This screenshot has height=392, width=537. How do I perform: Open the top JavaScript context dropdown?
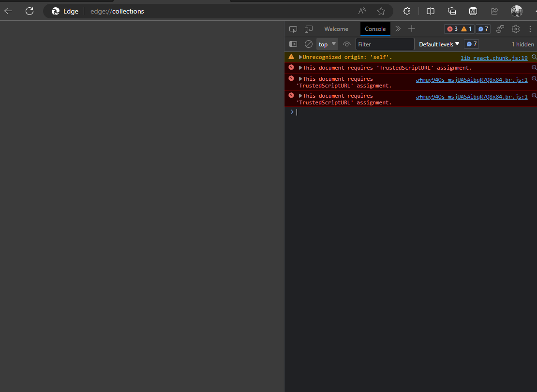[x=327, y=44]
